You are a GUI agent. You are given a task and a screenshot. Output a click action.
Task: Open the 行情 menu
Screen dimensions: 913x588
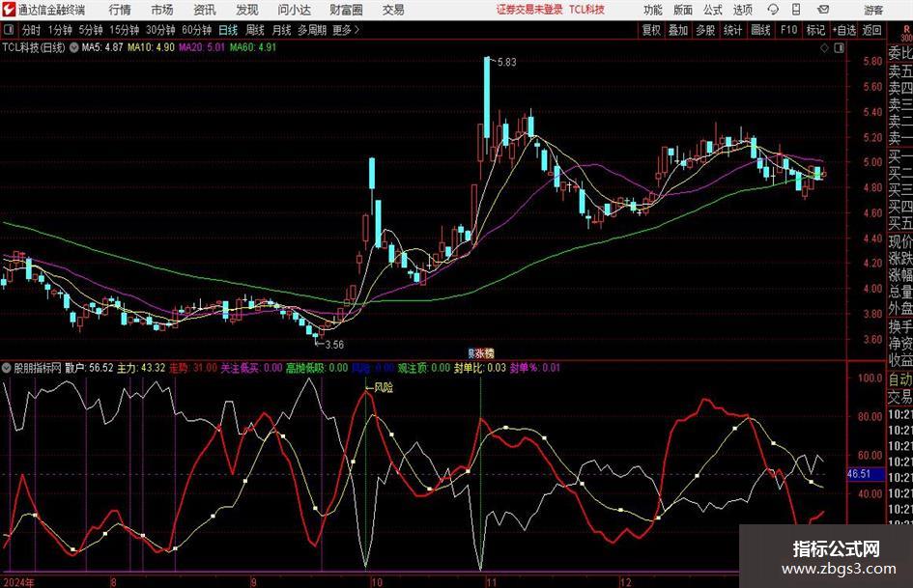pos(120,10)
